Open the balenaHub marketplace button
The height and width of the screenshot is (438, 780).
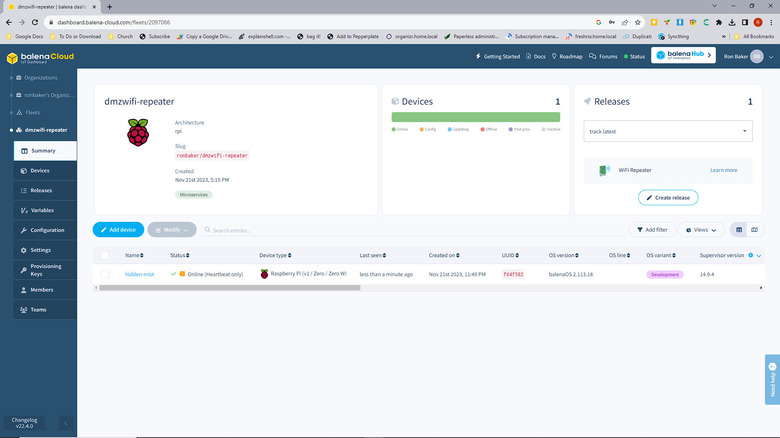684,56
